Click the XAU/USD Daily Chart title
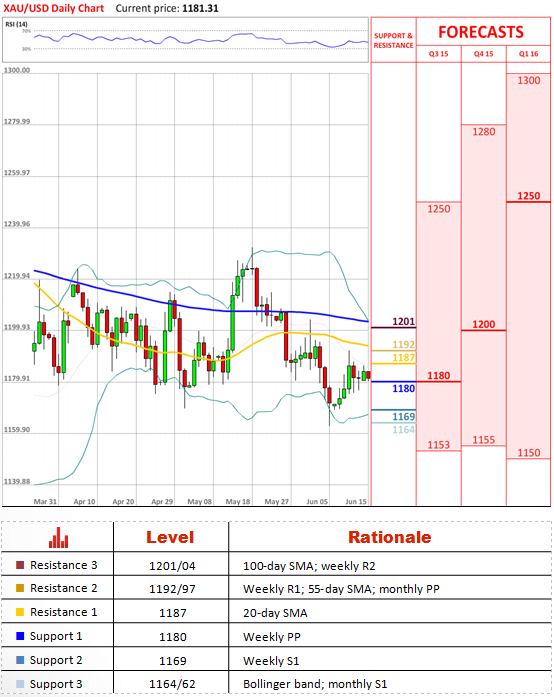Image resolution: width=554 pixels, height=697 pixels. [53, 8]
